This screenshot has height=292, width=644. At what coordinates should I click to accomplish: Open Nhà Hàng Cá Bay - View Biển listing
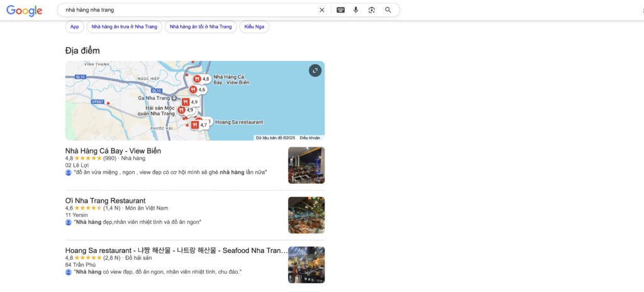pyautogui.click(x=113, y=151)
